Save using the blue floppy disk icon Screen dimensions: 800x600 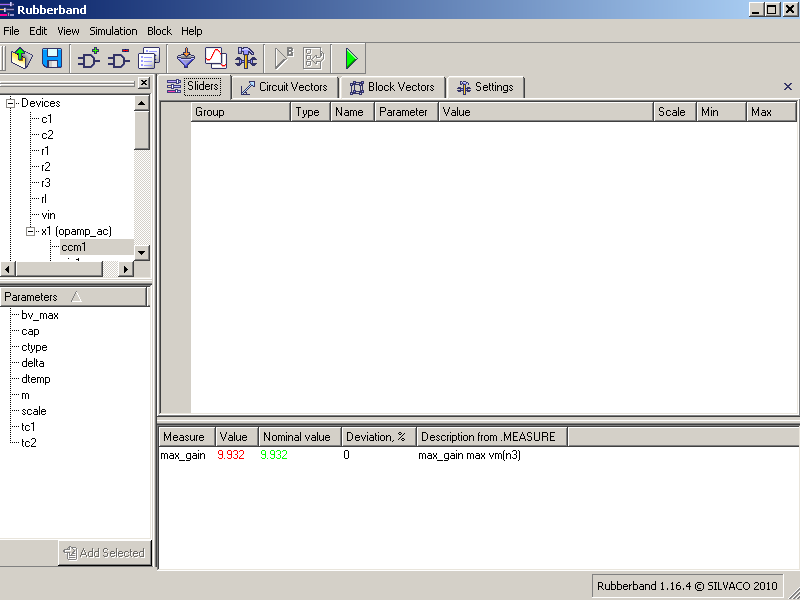click(52, 58)
